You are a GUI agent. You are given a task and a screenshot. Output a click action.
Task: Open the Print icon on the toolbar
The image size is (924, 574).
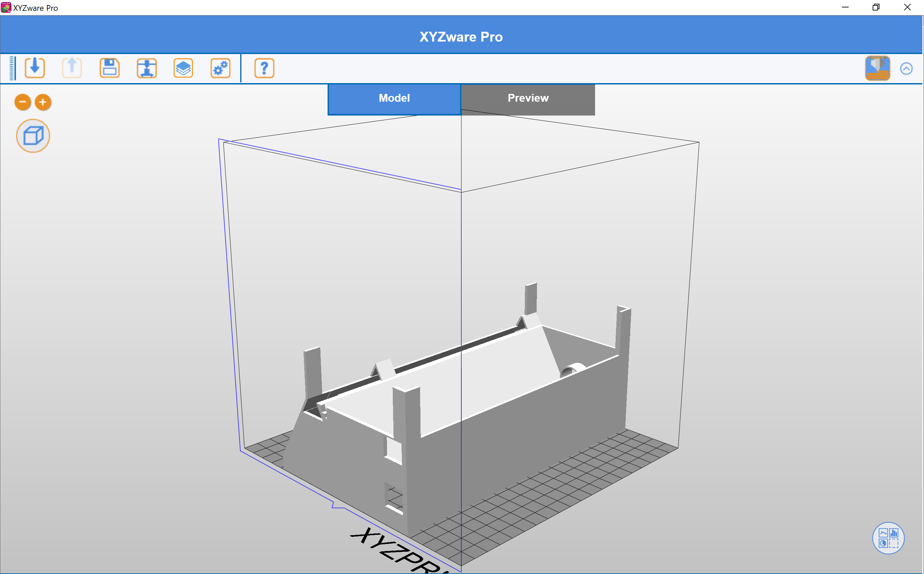tap(147, 68)
